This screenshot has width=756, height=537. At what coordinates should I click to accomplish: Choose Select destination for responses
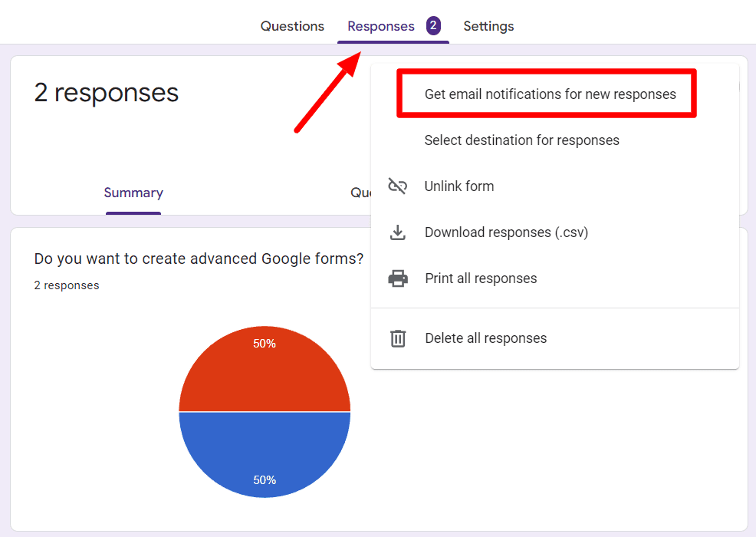pyautogui.click(x=521, y=140)
